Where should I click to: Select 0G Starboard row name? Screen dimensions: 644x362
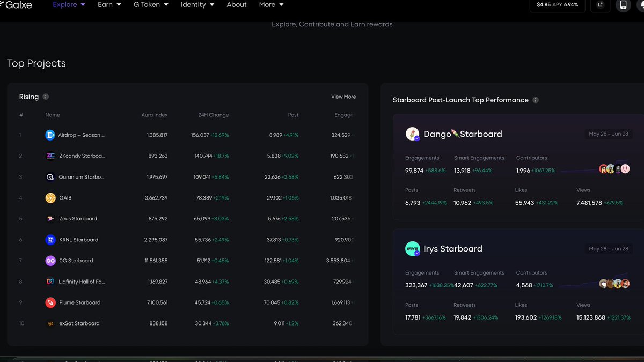click(76, 261)
